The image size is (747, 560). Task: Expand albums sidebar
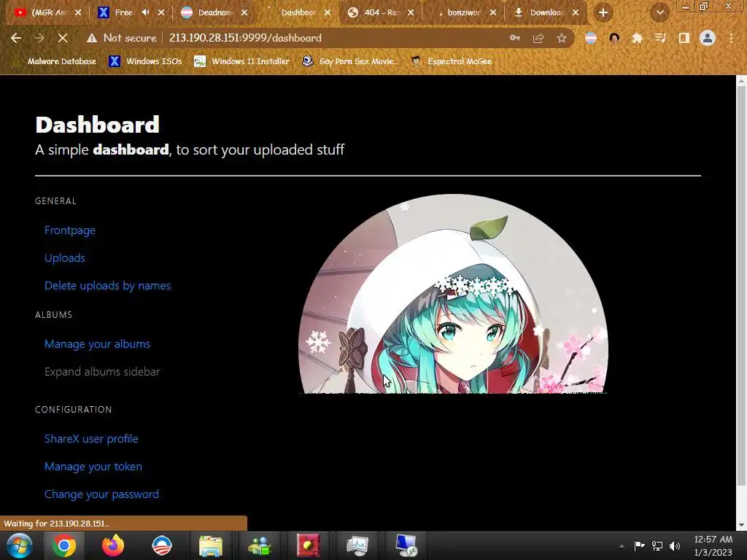click(x=102, y=372)
